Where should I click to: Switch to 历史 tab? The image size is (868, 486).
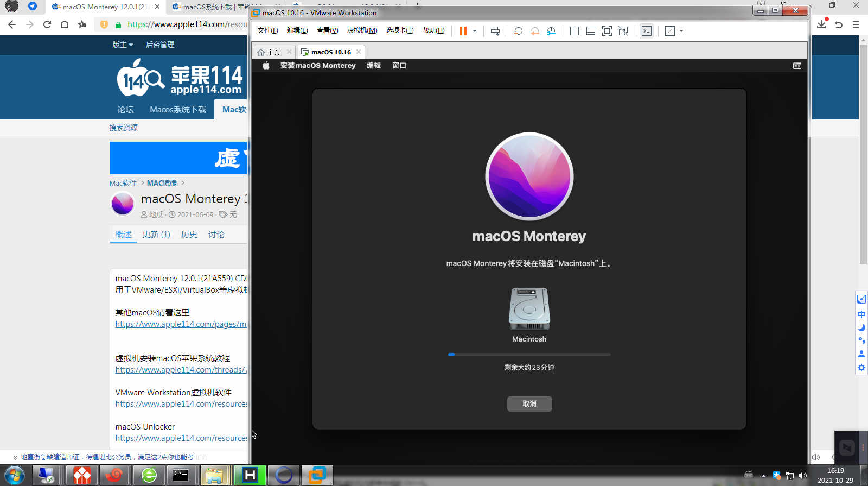189,235
